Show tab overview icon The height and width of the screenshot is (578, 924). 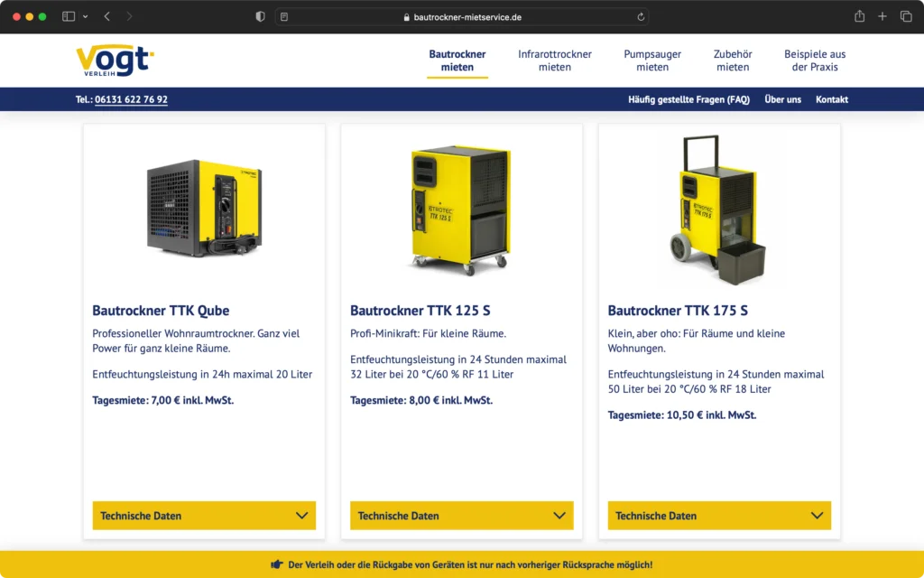pyautogui.click(x=906, y=16)
